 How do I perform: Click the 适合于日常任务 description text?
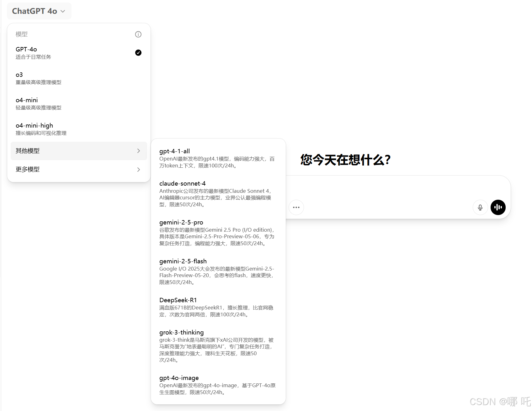point(33,57)
